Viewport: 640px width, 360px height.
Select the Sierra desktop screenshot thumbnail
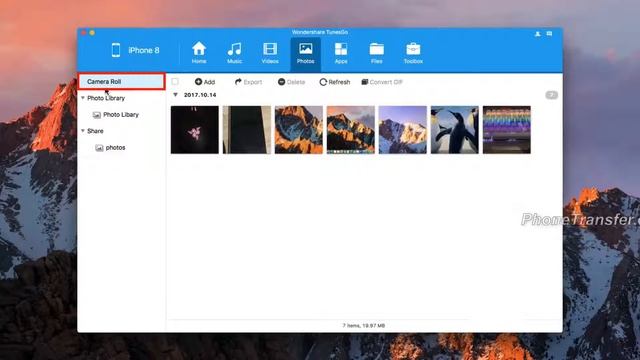351,130
